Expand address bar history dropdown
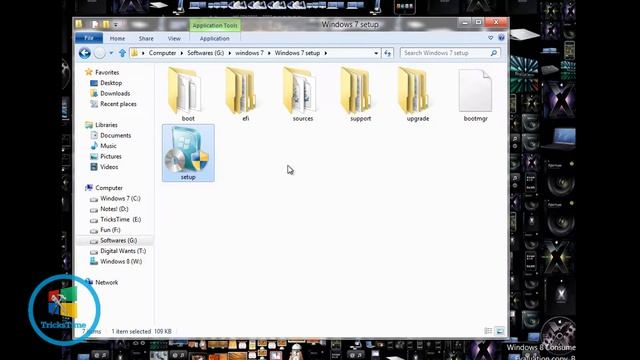Screen dimensions: 640x360 click(376, 53)
